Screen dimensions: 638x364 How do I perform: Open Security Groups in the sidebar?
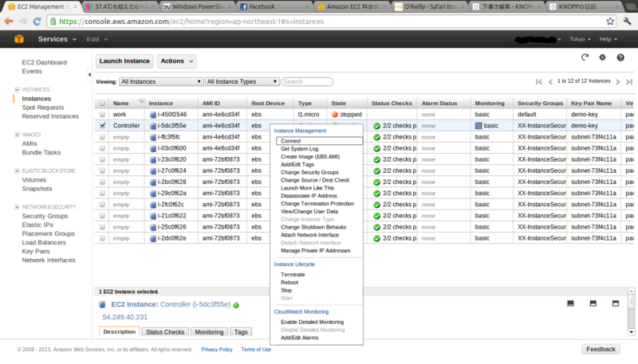pos(45,216)
